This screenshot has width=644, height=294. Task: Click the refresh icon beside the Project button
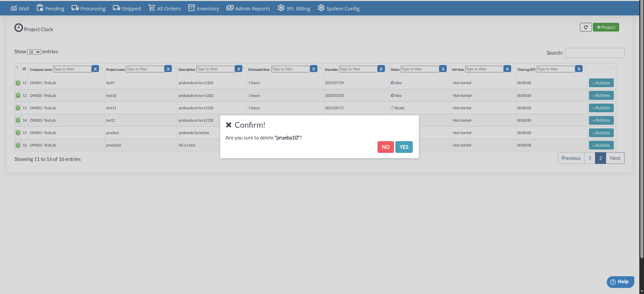586,27
